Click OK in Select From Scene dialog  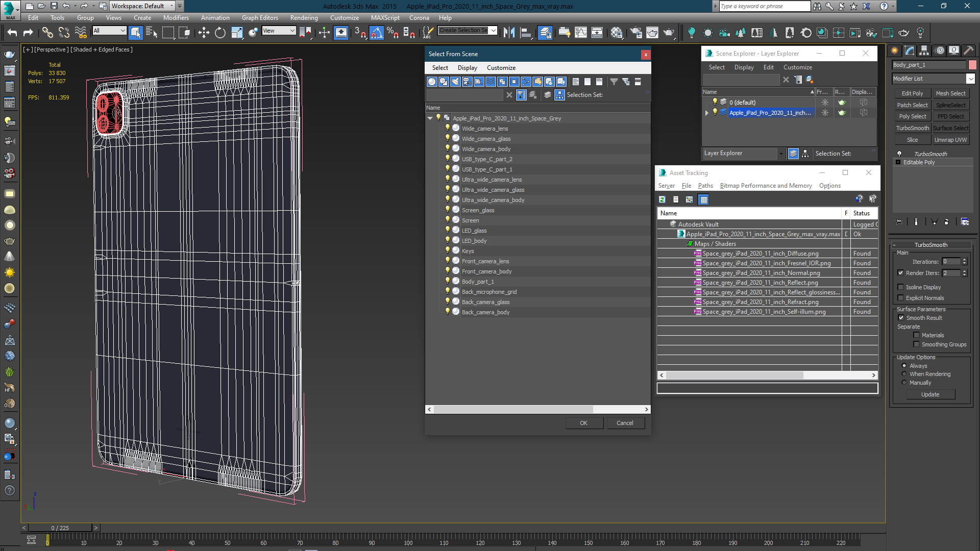[x=584, y=423]
